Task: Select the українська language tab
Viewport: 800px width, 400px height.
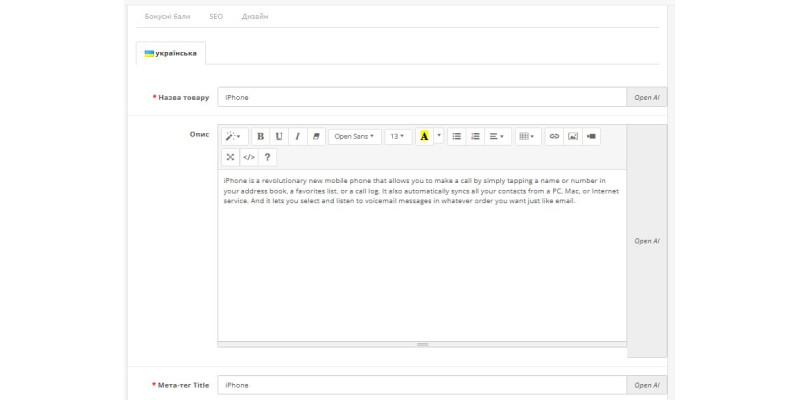Action: pos(171,53)
